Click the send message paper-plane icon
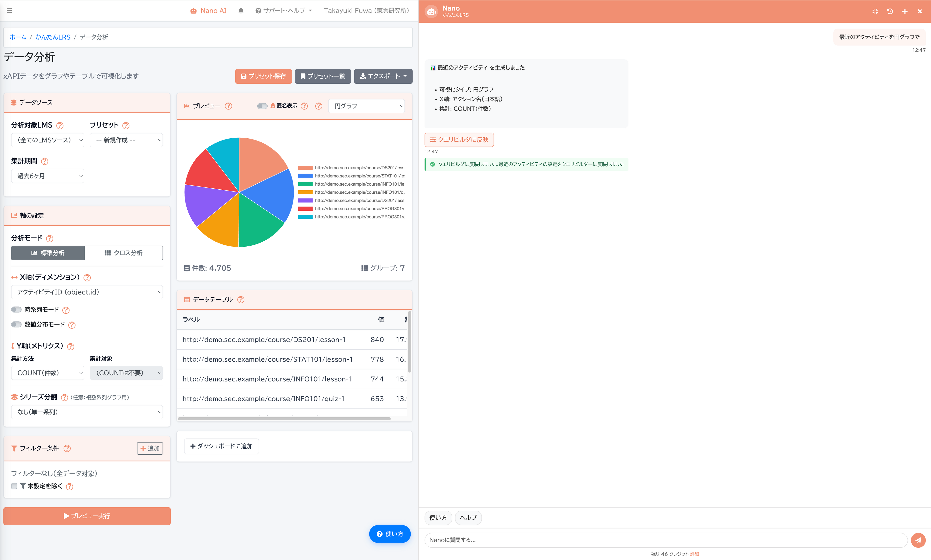The image size is (931, 560). coord(918,540)
